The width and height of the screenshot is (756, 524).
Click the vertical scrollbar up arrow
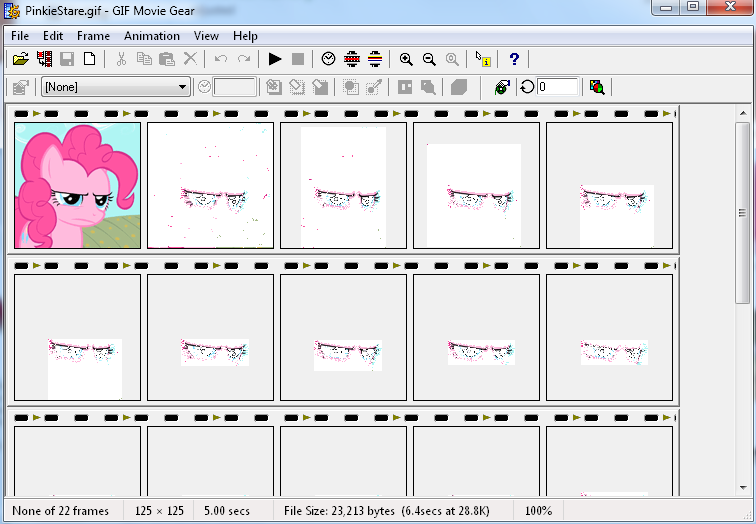tap(743, 113)
